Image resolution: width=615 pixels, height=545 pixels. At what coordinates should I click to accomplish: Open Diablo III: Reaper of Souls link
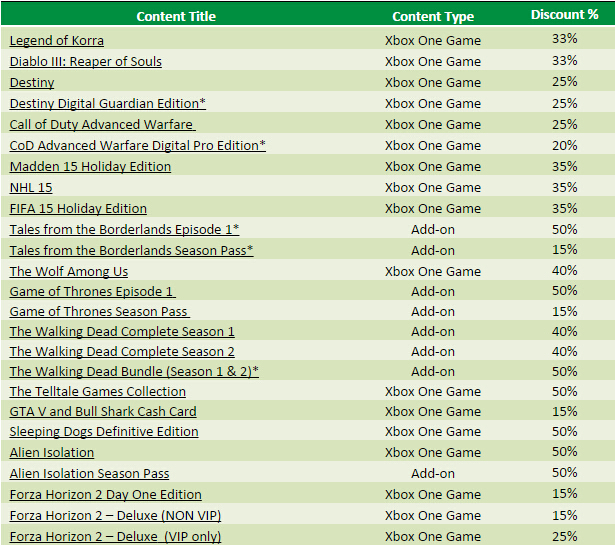(86, 62)
